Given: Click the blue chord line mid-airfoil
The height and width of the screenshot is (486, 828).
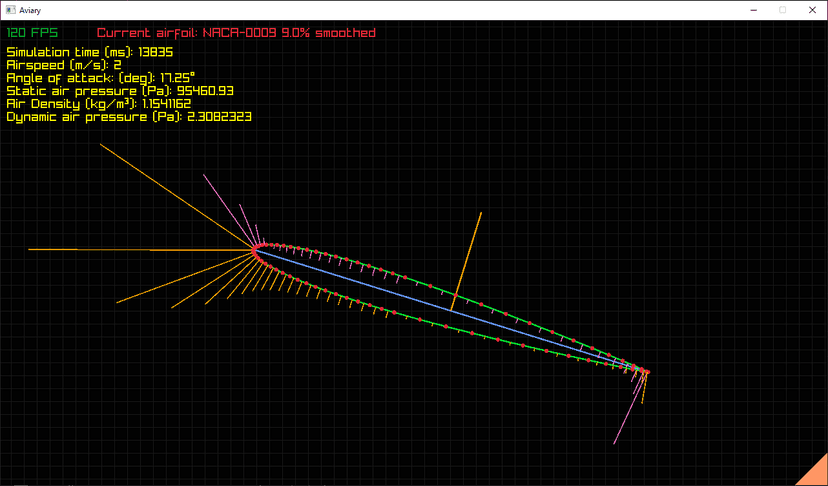Looking at the screenshot, I should [450, 310].
